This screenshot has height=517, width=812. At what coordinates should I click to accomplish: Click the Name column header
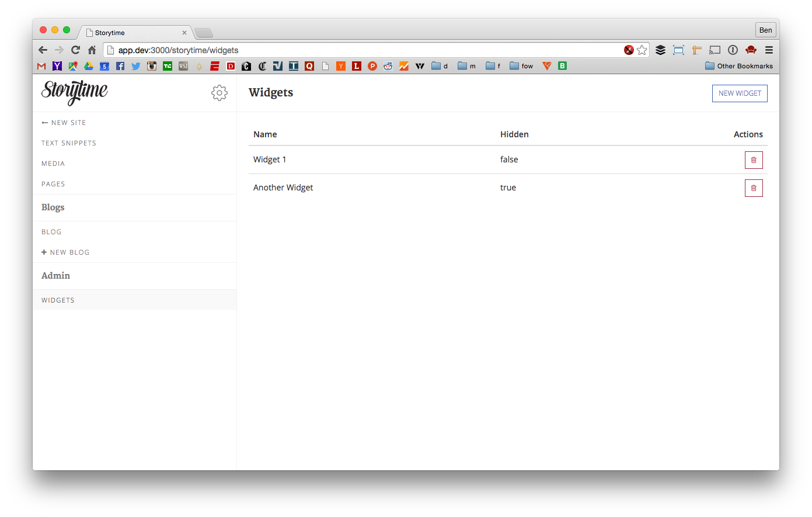[x=265, y=134]
